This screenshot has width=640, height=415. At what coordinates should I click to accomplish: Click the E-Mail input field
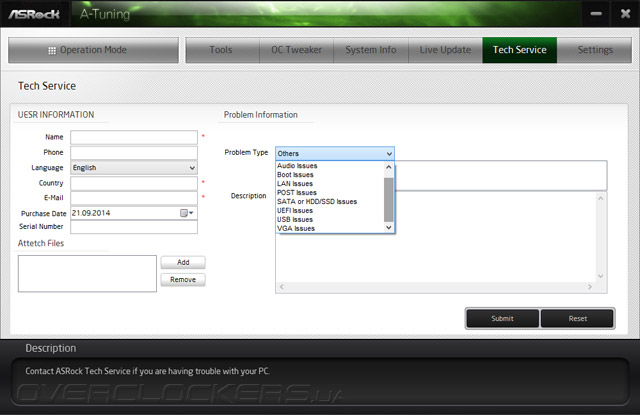[x=134, y=198]
